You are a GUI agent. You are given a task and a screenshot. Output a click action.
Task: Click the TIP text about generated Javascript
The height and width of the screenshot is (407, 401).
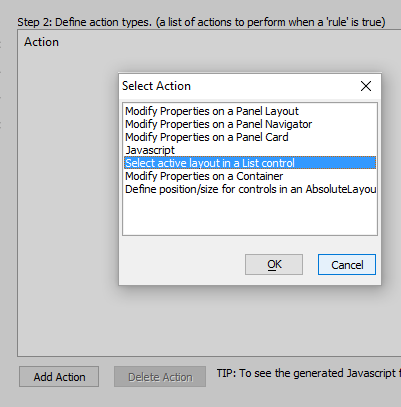[308, 373]
